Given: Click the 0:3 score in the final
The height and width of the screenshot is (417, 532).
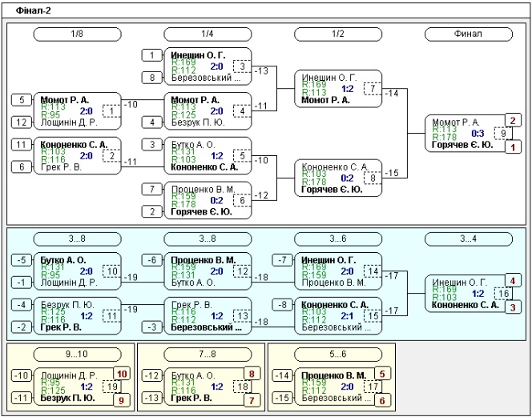Looking at the screenshot, I should pyautogui.click(x=478, y=134).
